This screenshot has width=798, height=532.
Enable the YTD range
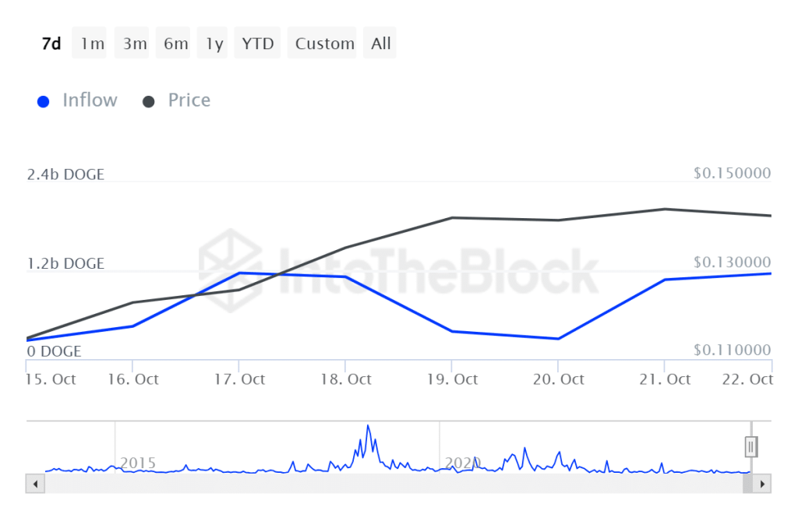tap(257, 43)
